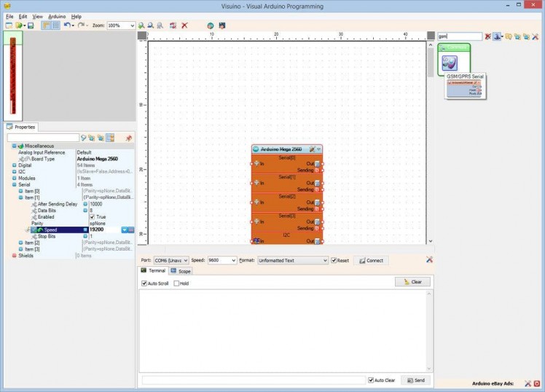Image resolution: width=545 pixels, height=392 pixels.
Task: Select the GSM/GPRS Serial component icon
Action: [454, 60]
